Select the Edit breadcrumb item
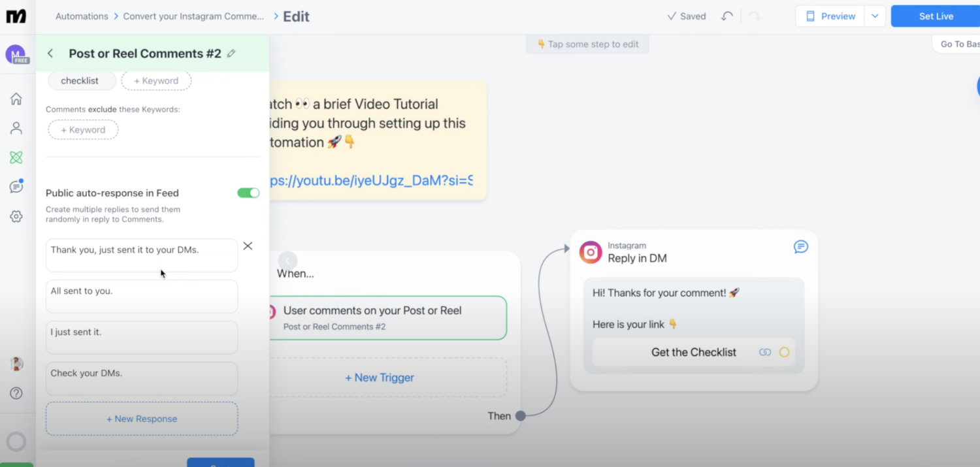The height and width of the screenshot is (467, 980). (x=297, y=16)
